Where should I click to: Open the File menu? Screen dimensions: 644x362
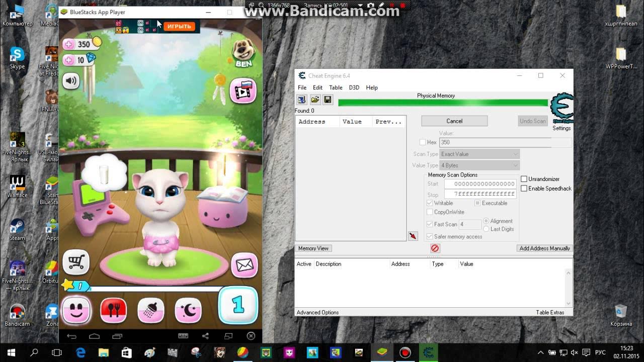(302, 87)
